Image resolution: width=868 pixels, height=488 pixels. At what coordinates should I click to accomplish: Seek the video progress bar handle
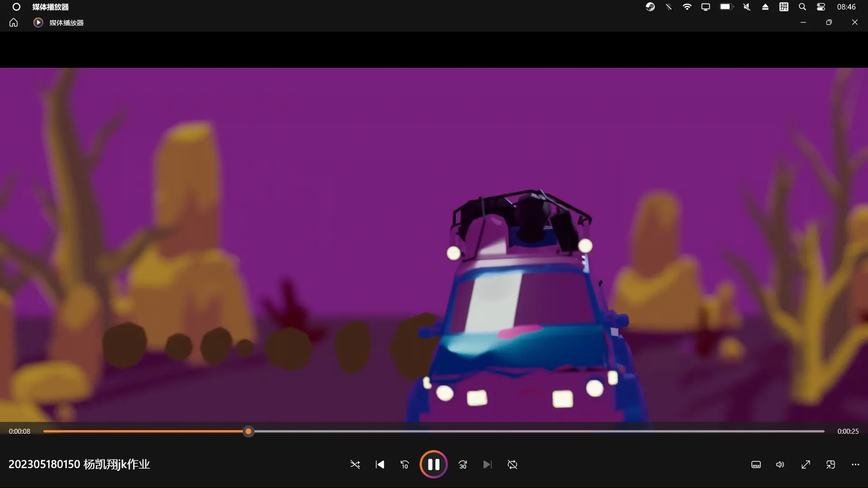[x=248, y=432]
